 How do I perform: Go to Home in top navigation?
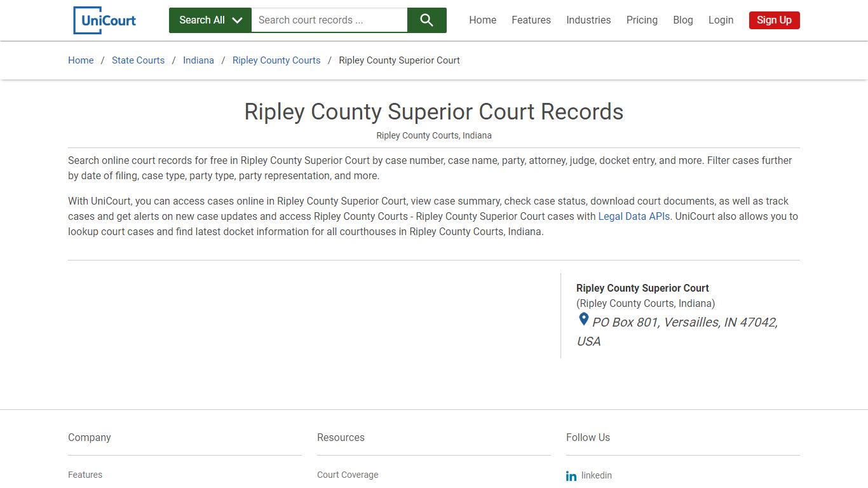pos(483,20)
